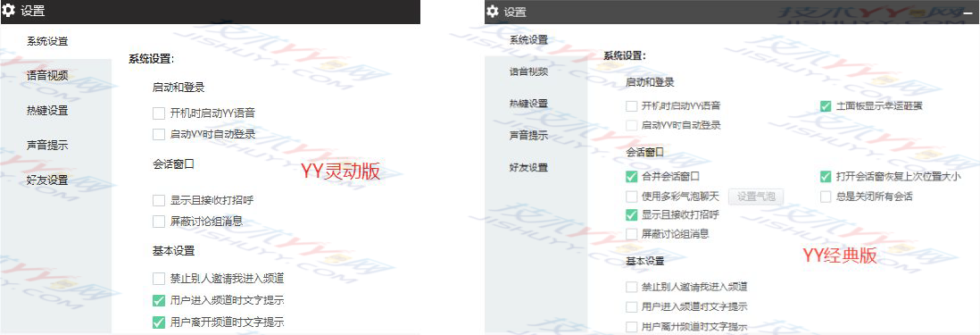980x335 pixels.
Task: Click 基本设置 heading in right window
Action: click(645, 261)
